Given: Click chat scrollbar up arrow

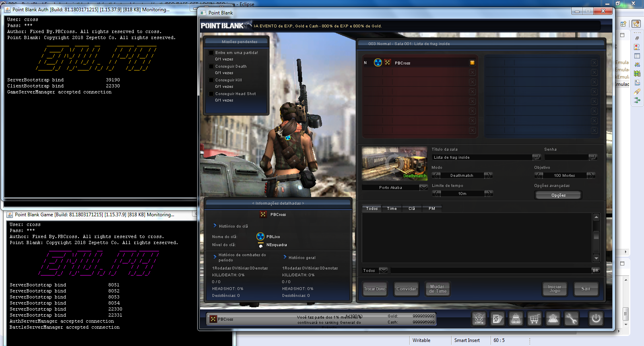Looking at the screenshot, I should coord(597,217).
